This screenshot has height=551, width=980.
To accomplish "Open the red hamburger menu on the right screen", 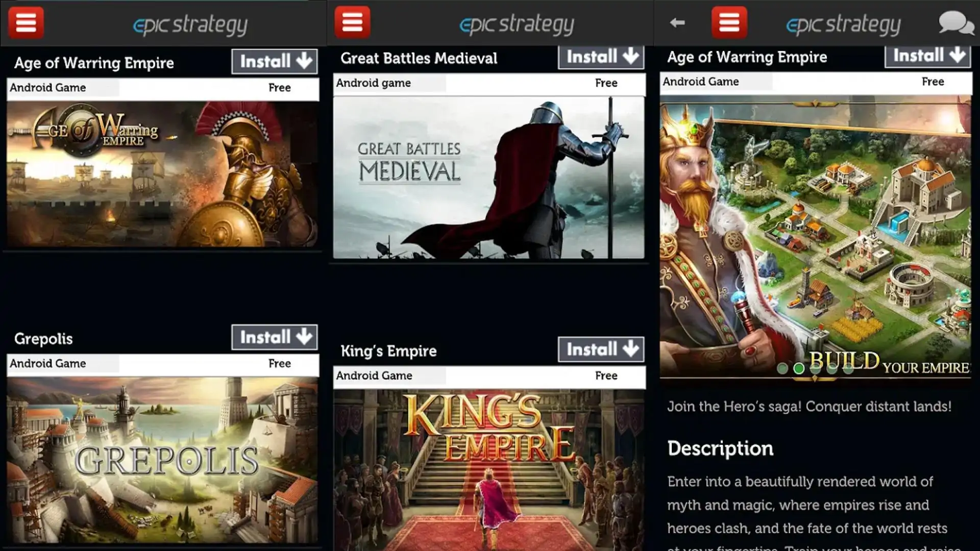I will (729, 22).
